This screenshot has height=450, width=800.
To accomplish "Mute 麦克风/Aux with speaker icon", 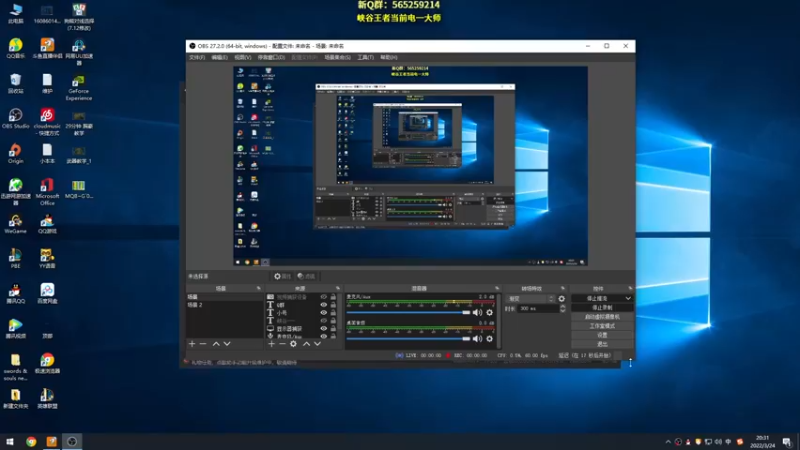I will (477, 312).
